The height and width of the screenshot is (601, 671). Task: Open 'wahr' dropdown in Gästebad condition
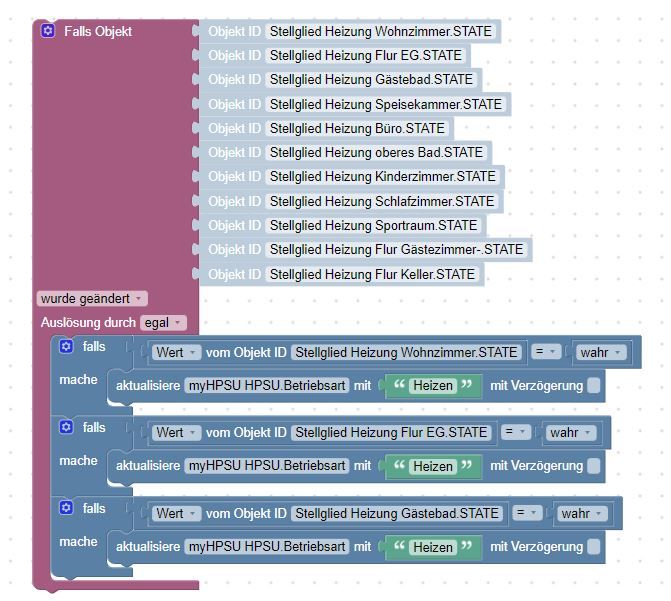tap(582, 513)
